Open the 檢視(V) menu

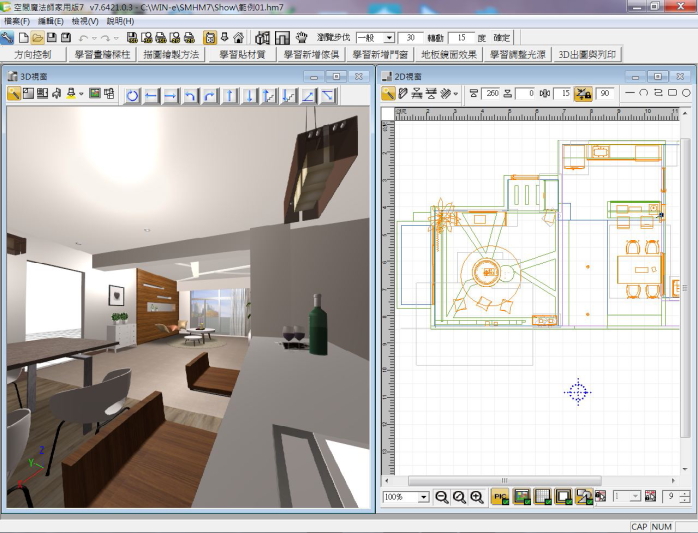85,21
